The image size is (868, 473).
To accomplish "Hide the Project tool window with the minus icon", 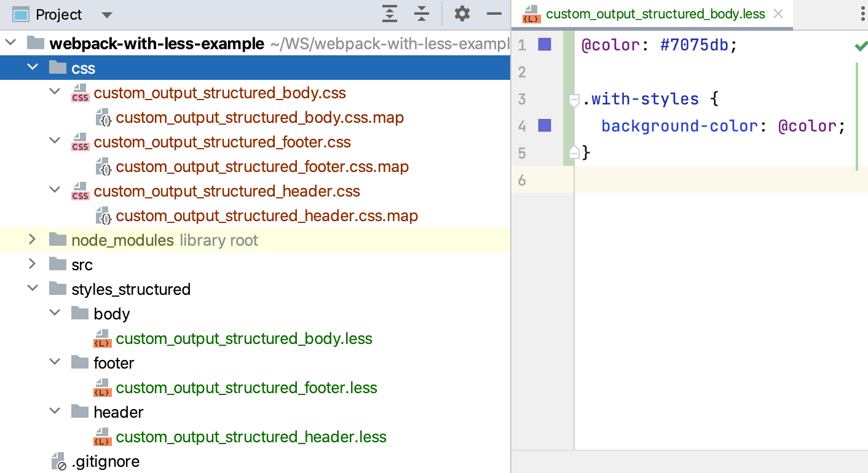I will pos(494,14).
